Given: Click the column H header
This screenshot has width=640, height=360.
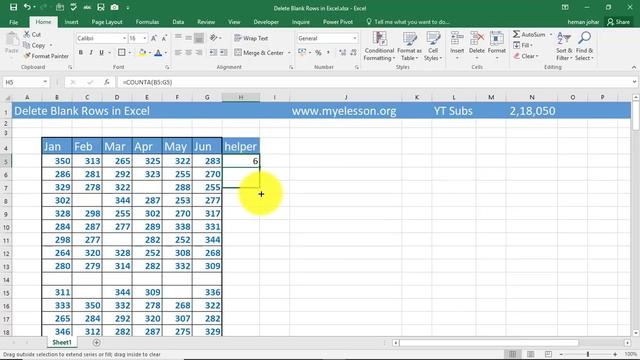Looking at the screenshot, I should click(241, 97).
